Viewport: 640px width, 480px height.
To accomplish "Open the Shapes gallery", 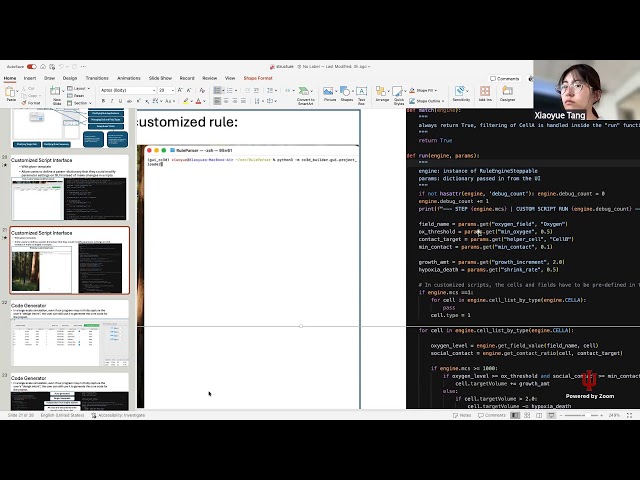I will click(347, 93).
